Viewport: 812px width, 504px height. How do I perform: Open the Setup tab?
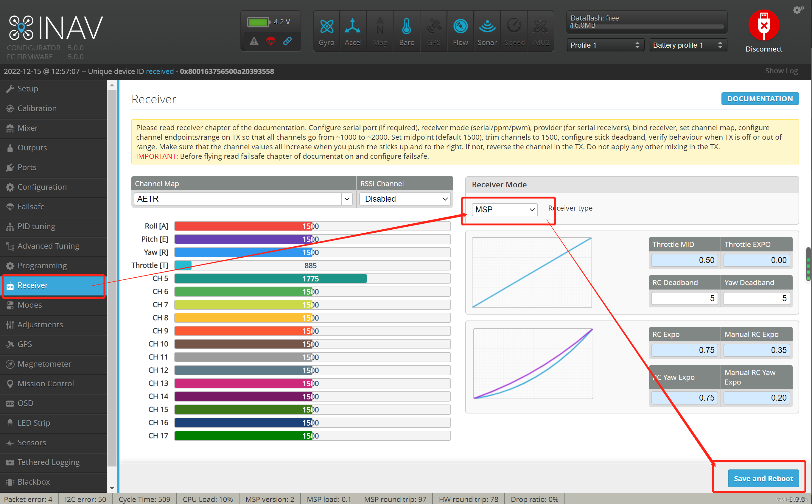point(53,89)
